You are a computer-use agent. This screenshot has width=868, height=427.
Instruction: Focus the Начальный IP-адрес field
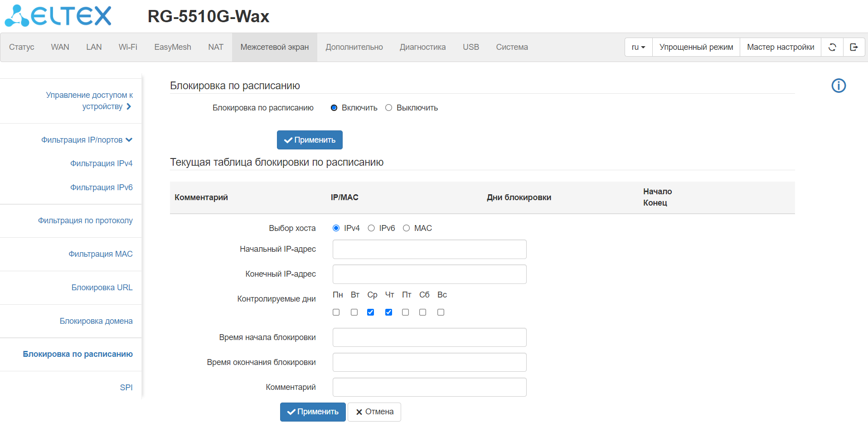429,249
